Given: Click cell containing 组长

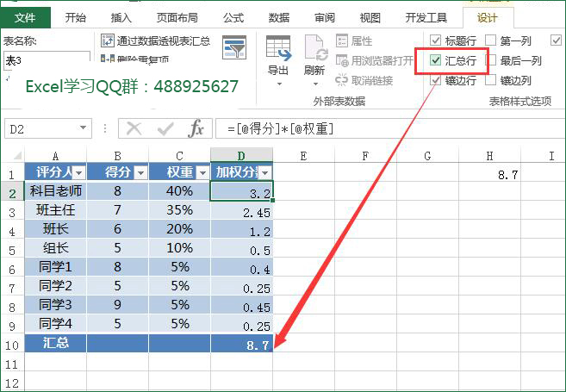Looking at the screenshot, I should point(56,248).
